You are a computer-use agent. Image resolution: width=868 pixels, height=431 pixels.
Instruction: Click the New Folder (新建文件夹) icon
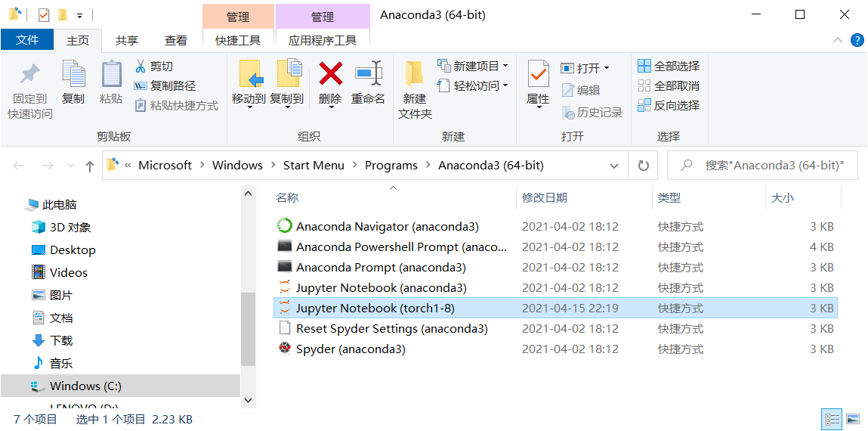tap(415, 74)
